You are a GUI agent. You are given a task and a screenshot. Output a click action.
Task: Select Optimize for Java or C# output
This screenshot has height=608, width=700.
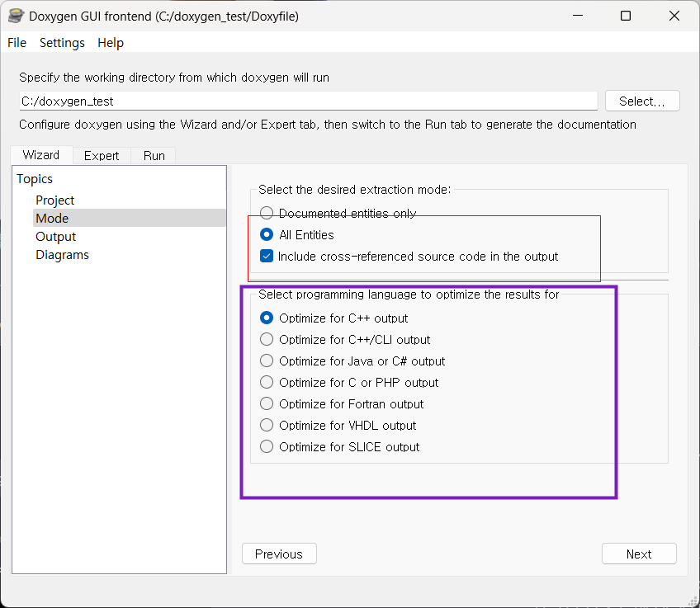tap(267, 361)
